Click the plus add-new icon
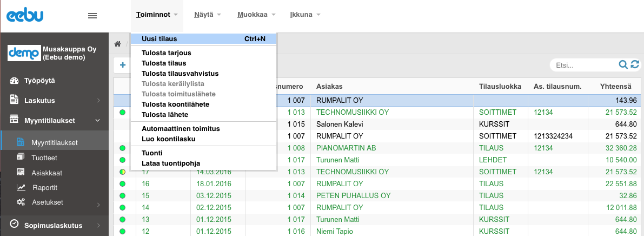The width and height of the screenshot is (644, 236). pyautogui.click(x=123, y=65)
